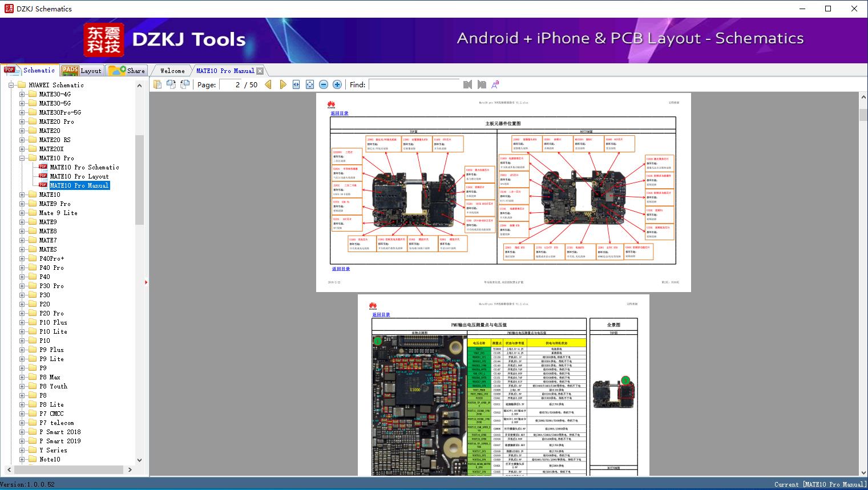Click the Find text input field
The image size is (868, 490).
[x=414, y=84]
